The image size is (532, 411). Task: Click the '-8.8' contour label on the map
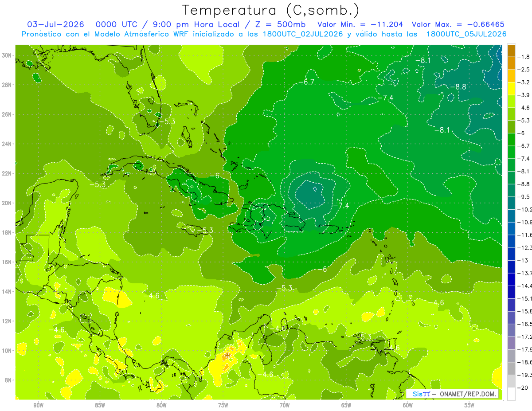[x=458, y=87]
